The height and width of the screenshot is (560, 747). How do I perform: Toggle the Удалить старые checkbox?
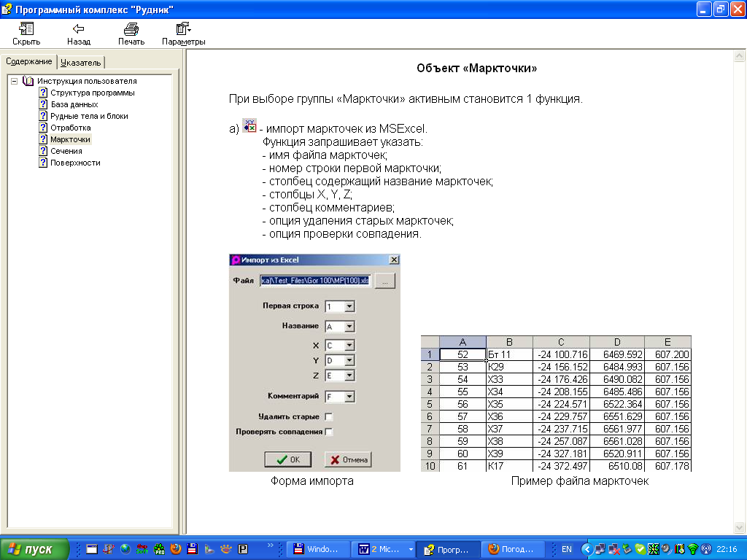pyautogui.click(x=328, y=417)
